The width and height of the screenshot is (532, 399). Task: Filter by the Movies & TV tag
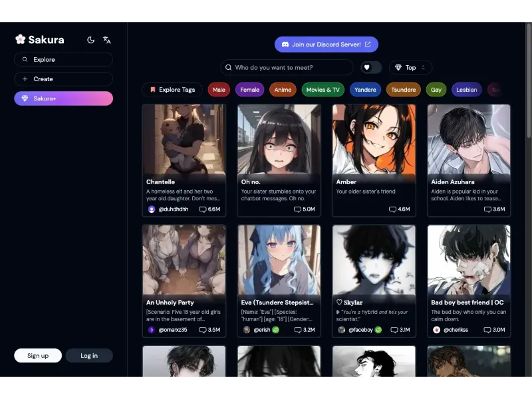pyautogui.click(x=323, y=90)
